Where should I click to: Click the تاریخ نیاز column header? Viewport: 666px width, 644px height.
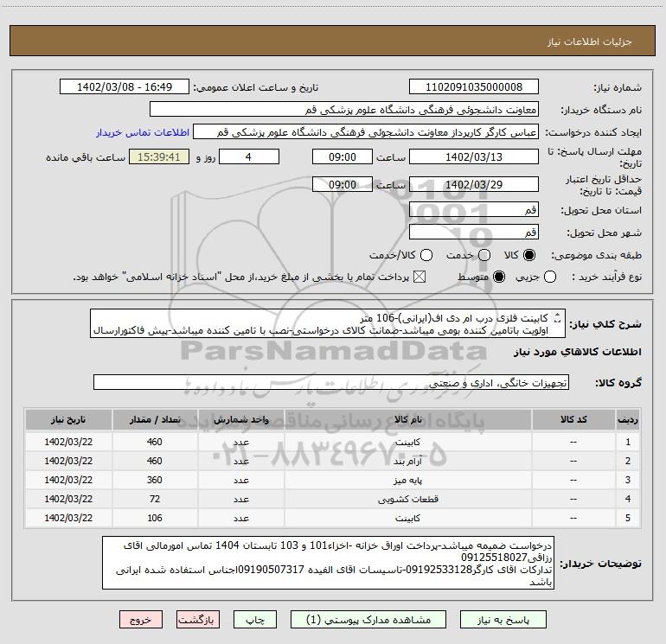68,419
